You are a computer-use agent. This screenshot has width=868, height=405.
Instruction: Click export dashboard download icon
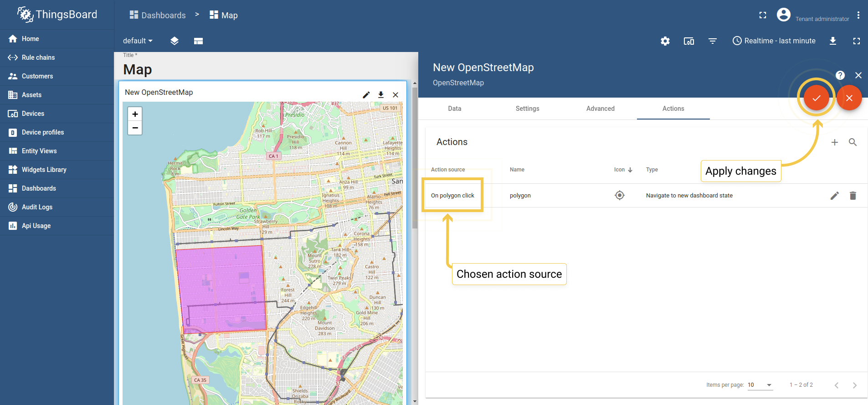click(x=833, y=41)
